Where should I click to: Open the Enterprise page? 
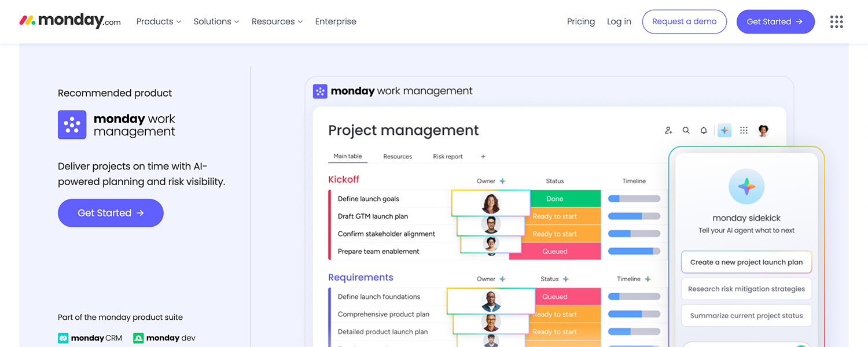pos(336,21)
